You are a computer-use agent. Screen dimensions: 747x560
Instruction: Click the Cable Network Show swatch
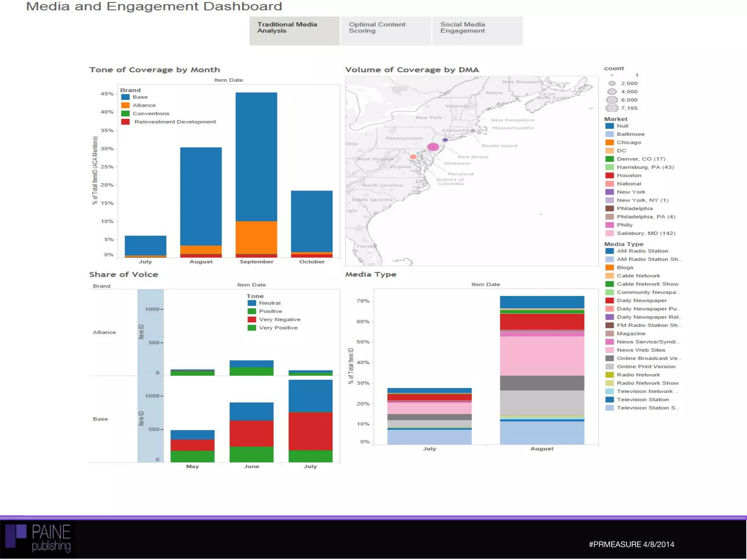(609, 284)
